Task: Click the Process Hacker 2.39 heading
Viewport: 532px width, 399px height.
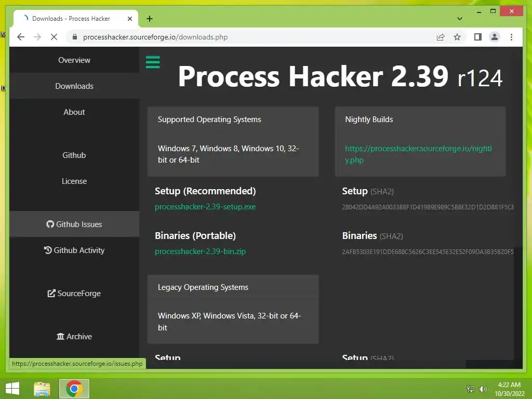Action: [x=313, y=76]
